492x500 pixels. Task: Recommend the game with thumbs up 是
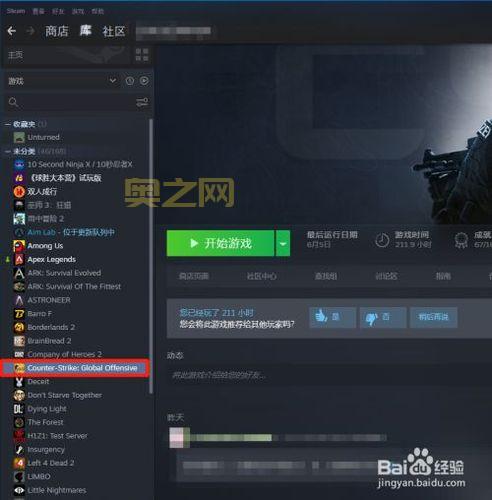coord(332,317)
